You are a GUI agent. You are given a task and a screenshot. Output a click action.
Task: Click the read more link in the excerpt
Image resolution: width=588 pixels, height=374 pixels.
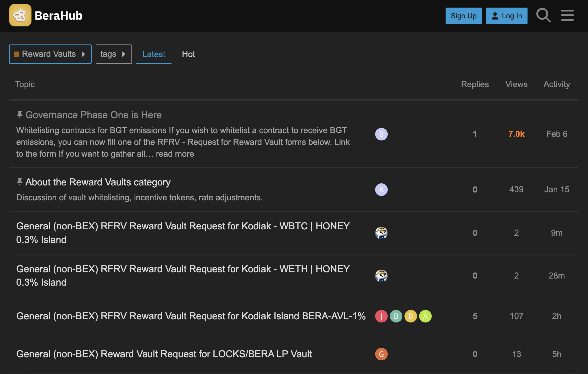[x=175, y=154]
